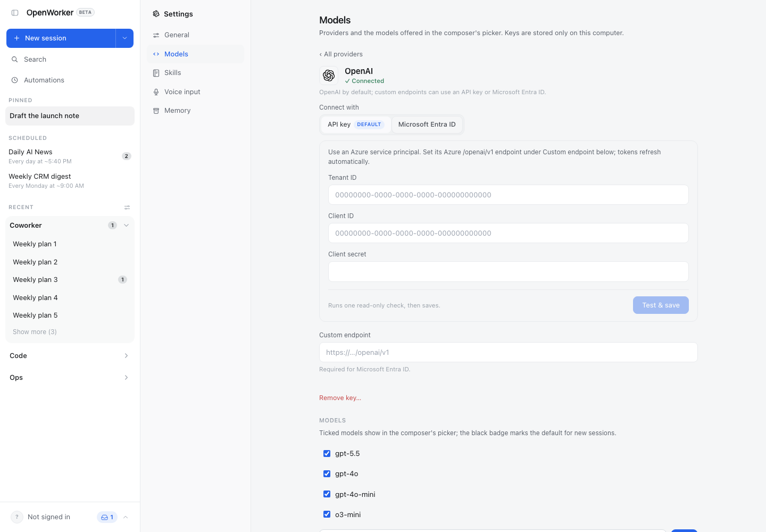
Task: Click the plus icon in New session
Action: (16, 38)
